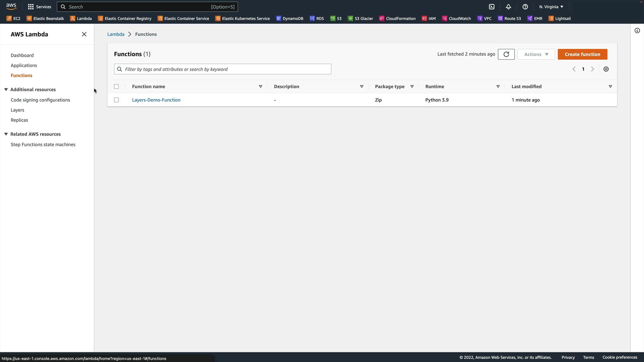Refresh the functions list

coord(506,54)
